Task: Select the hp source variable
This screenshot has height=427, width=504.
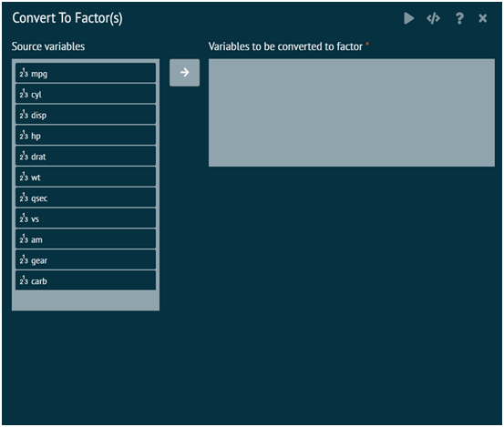Action: point(86,135)
